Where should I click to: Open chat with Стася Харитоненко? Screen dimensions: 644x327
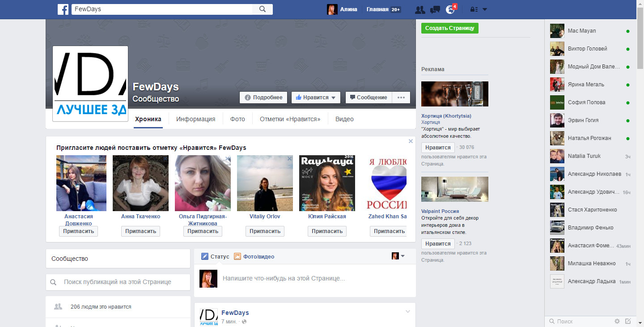tap(590, 210)
